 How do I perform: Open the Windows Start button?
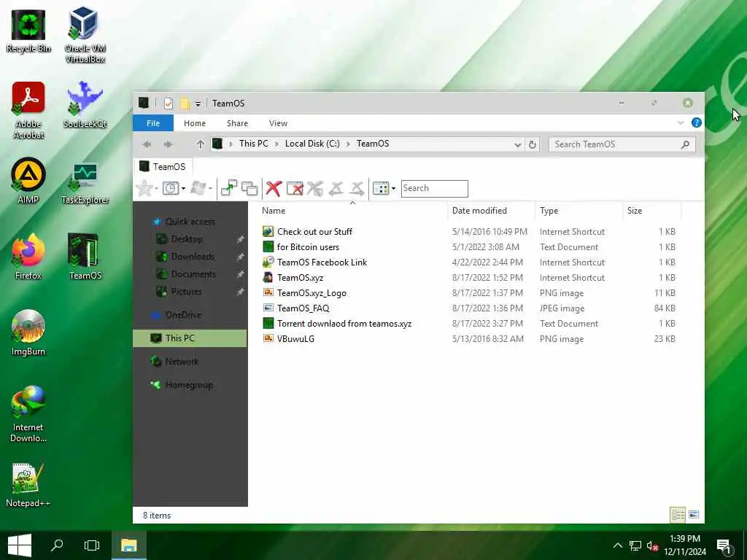tap(20, 545)
